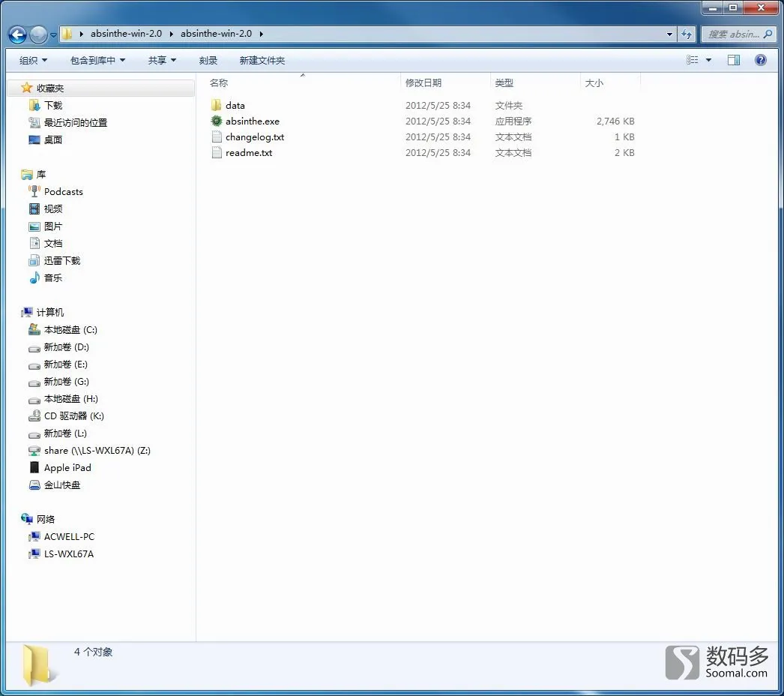This screenshot has height=696, width=784.
Task: Open 新加卷 (D:) drive
Action: (67, 347)
